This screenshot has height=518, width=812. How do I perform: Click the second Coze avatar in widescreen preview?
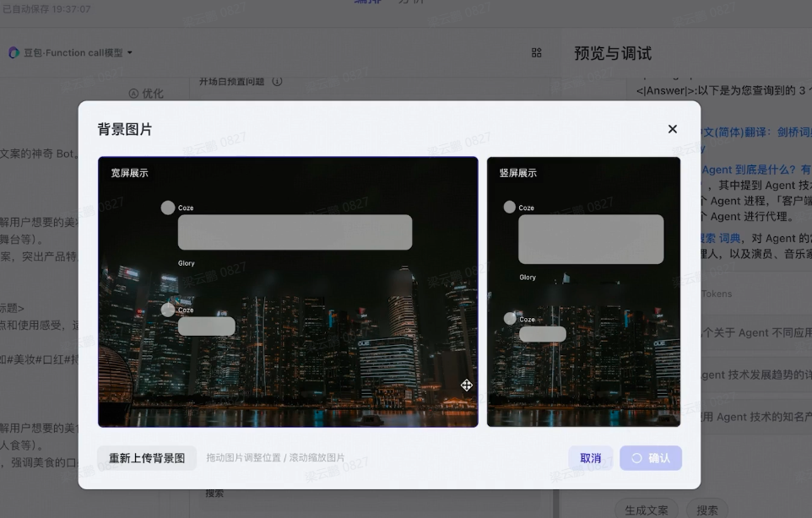pyautogui.click(x=168, y=310)
